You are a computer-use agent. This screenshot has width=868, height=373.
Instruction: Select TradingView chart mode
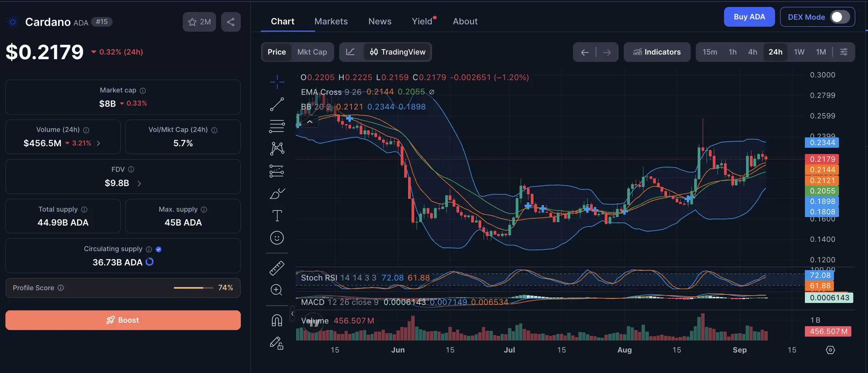click(x=397, y=52)
